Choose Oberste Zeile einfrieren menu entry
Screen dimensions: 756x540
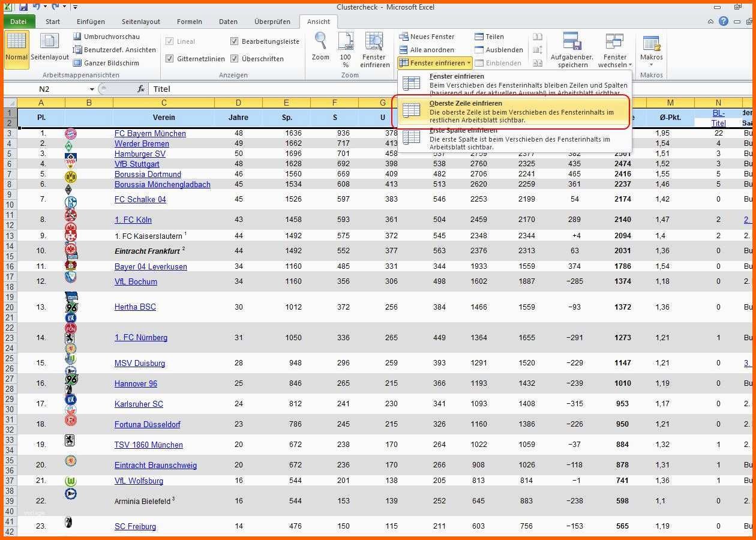pos(515,112)
